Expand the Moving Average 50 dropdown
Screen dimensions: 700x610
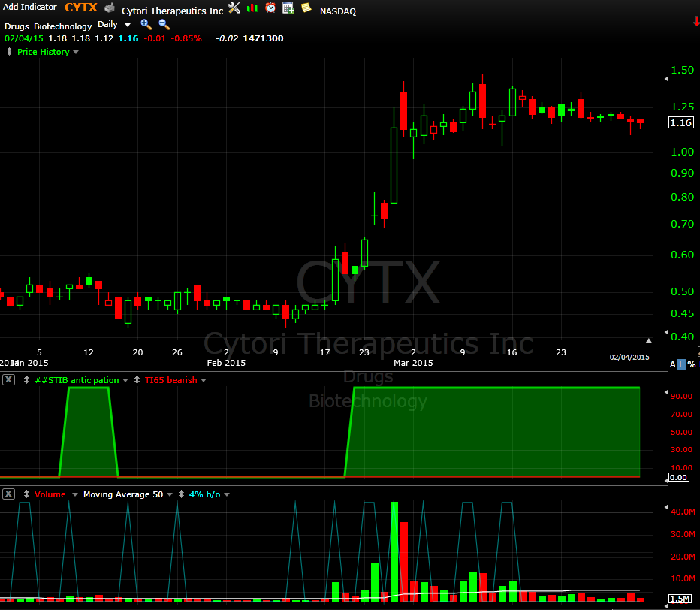coord(170,494)
